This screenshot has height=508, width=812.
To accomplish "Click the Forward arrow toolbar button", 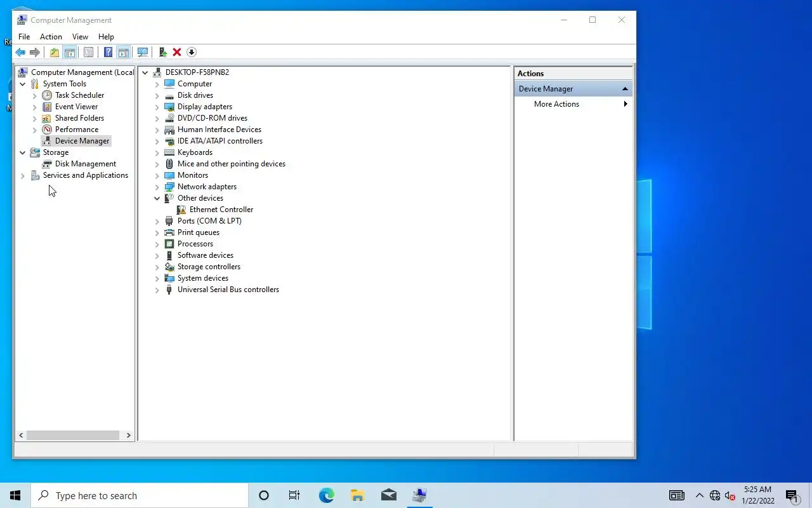I will coord(35,52).
